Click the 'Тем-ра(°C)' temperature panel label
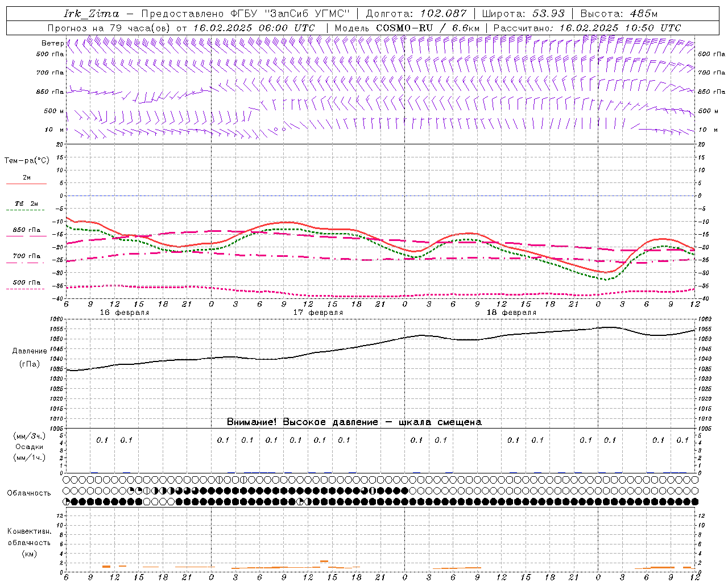Screen dimensions: 728x582 point(27,161)
